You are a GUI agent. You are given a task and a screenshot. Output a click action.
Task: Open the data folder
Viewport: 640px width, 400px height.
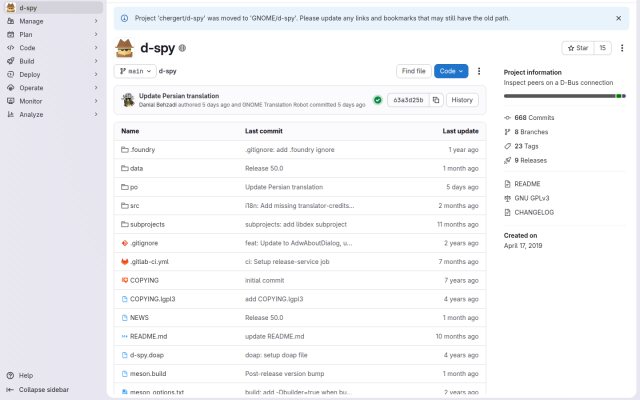pos(136,169)
